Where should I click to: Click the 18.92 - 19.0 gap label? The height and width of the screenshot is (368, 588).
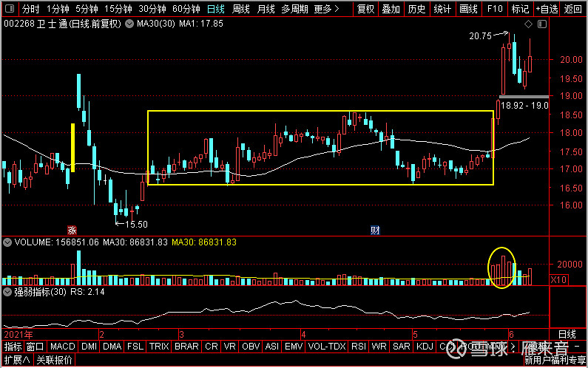pyautogui.click(x=524, y=106)
